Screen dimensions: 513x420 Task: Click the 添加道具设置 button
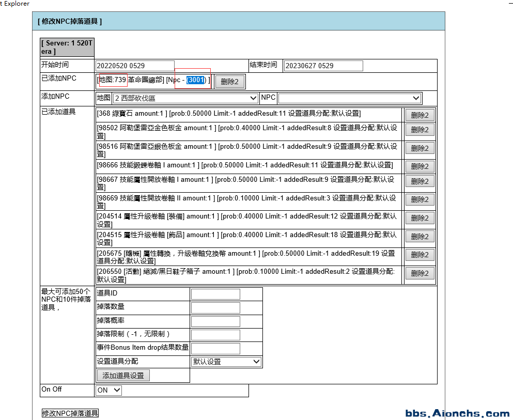pos(122,375)
